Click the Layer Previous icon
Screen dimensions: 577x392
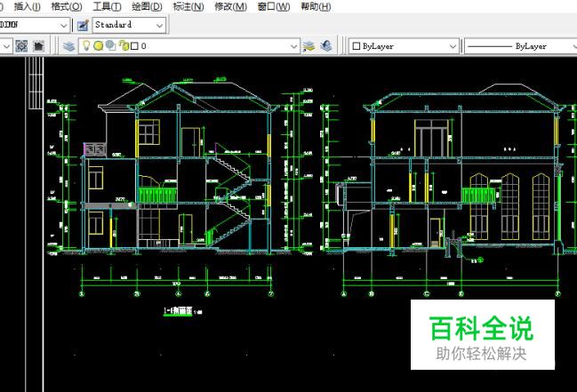click(x=326, y=46)
